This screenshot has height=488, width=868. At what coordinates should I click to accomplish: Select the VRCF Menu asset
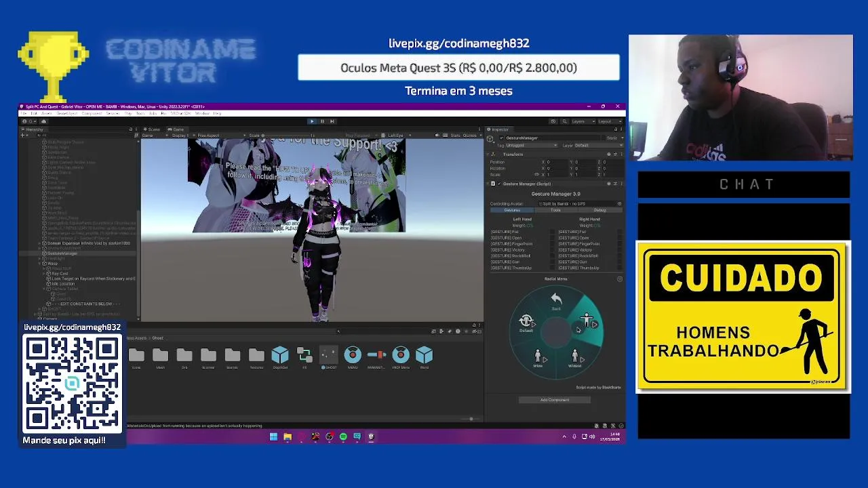pos(401,357)
